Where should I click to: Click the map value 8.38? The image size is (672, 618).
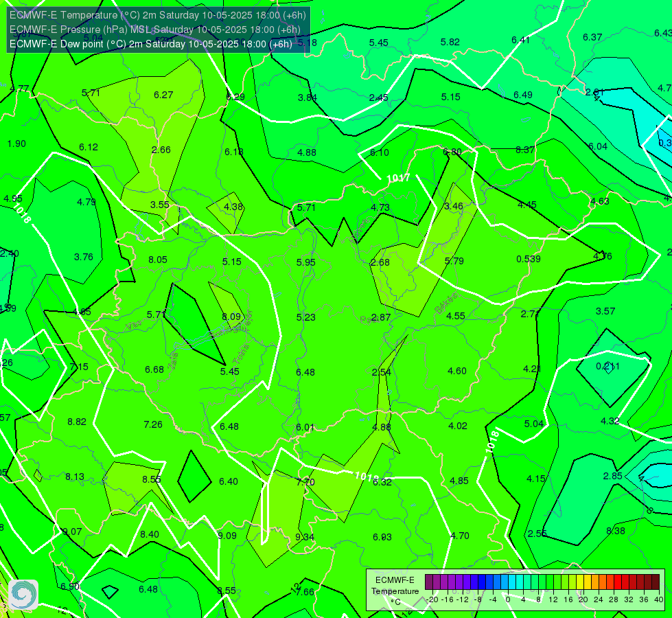pos(616,531)
